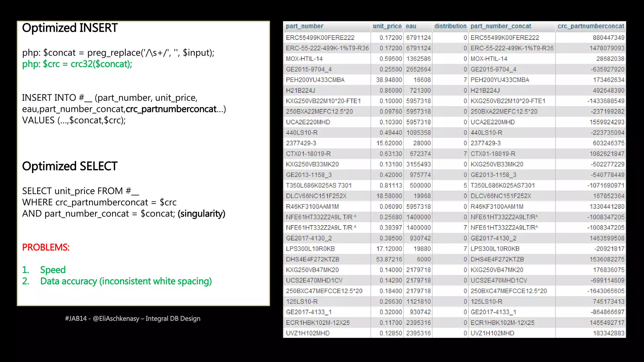Viewport: 644px width, 362px height.
Task: Select CRC value 28682038
Action: (610, 59)
